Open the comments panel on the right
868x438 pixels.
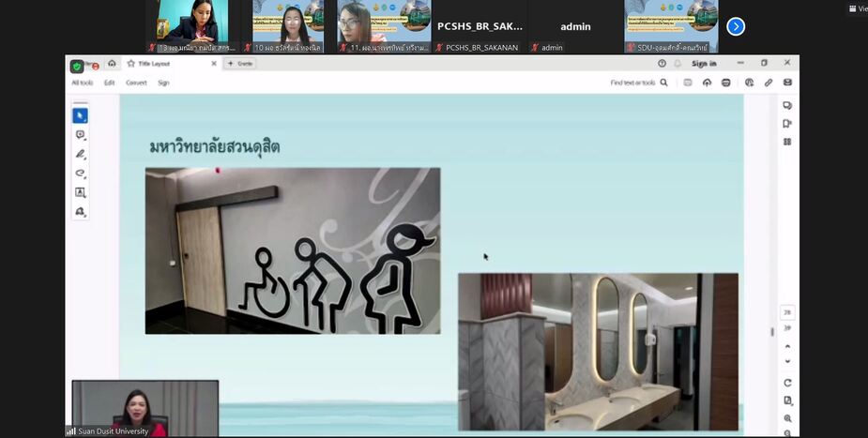[x=787, y=106]
